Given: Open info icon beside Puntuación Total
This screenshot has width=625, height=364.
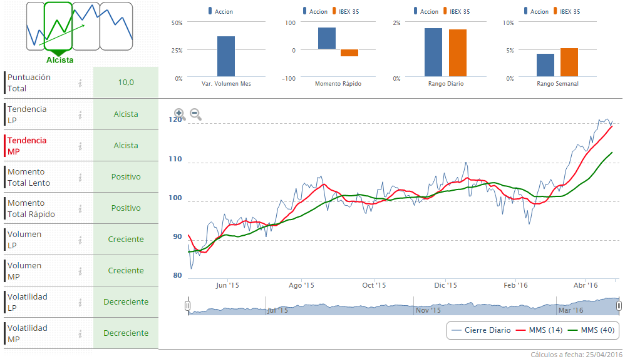Looking at the screenshot, I should coord(80,83).
